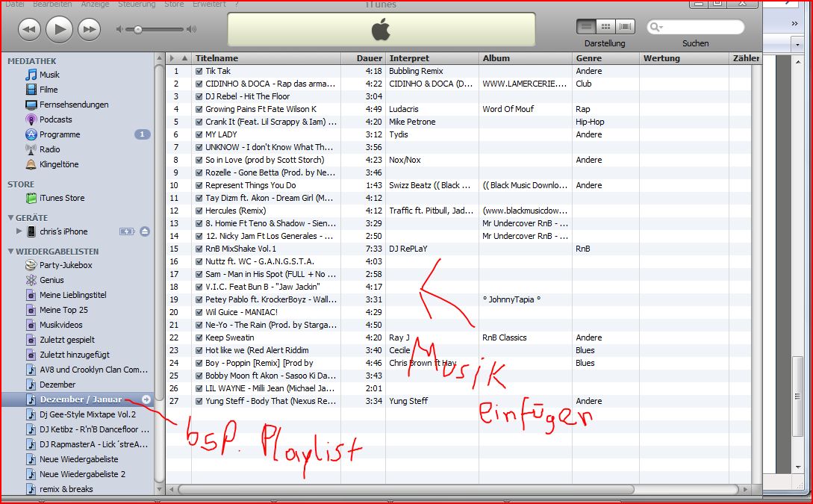Uncheck the Tik Tak track checkbox
Image resolution: width=813 pixels, height=504 pixels.
(x=199, y=72)
